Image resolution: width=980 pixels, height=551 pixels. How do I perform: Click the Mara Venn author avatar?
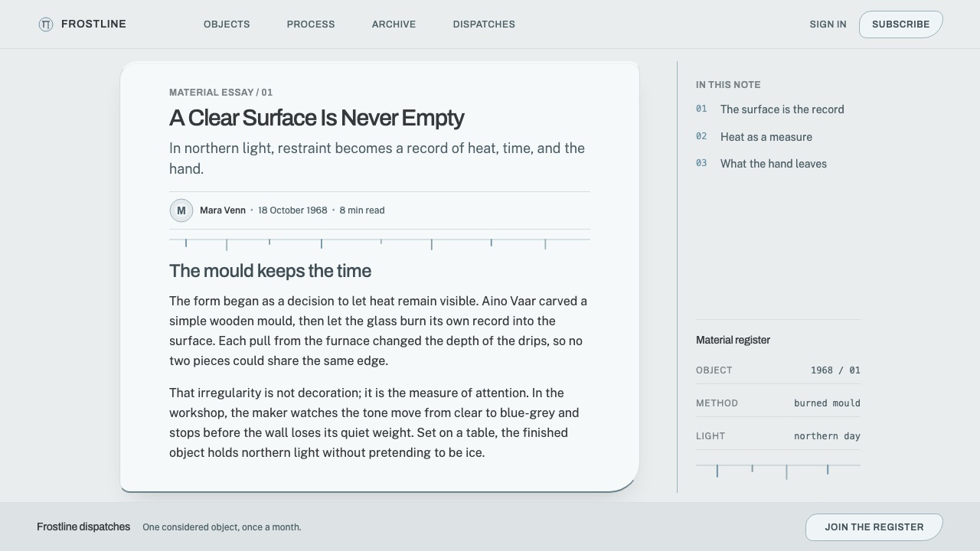point(181,210)
